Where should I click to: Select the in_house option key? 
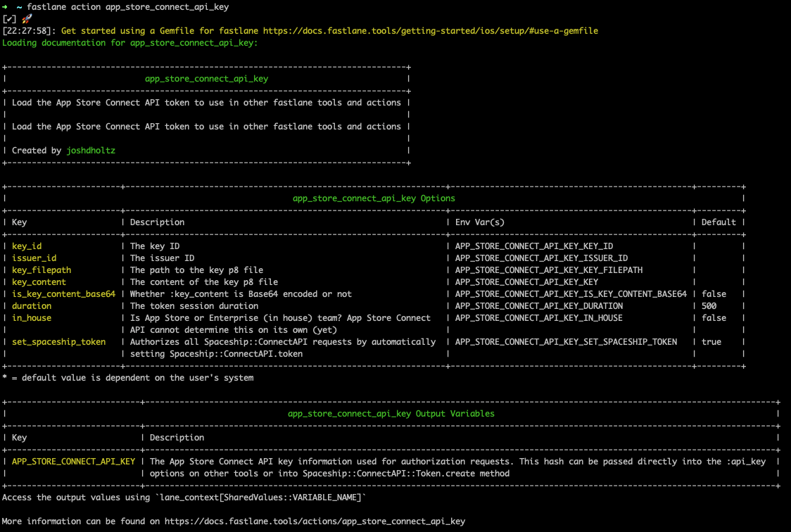pyautogui.click(x=32, y=318)
